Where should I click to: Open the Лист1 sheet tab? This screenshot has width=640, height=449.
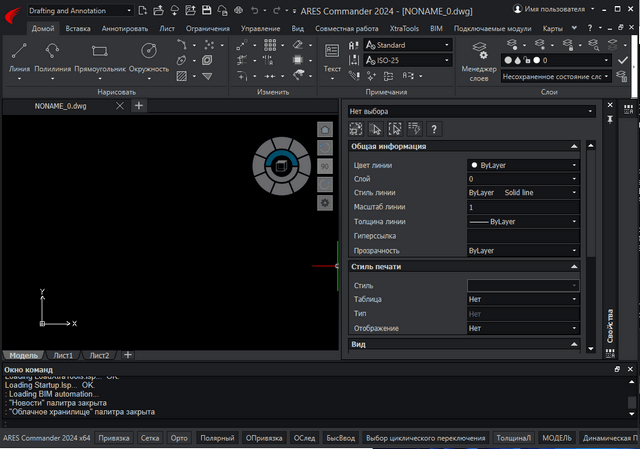click(63, 355)
